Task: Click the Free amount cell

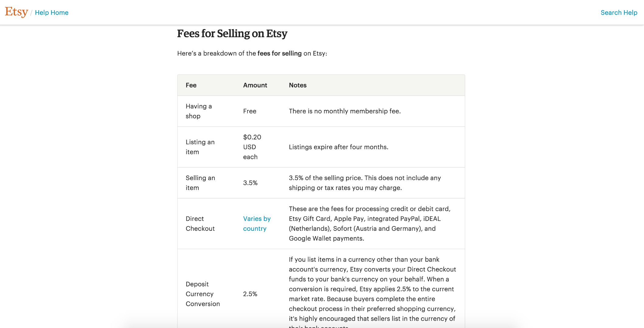Action: pos(249,111)
